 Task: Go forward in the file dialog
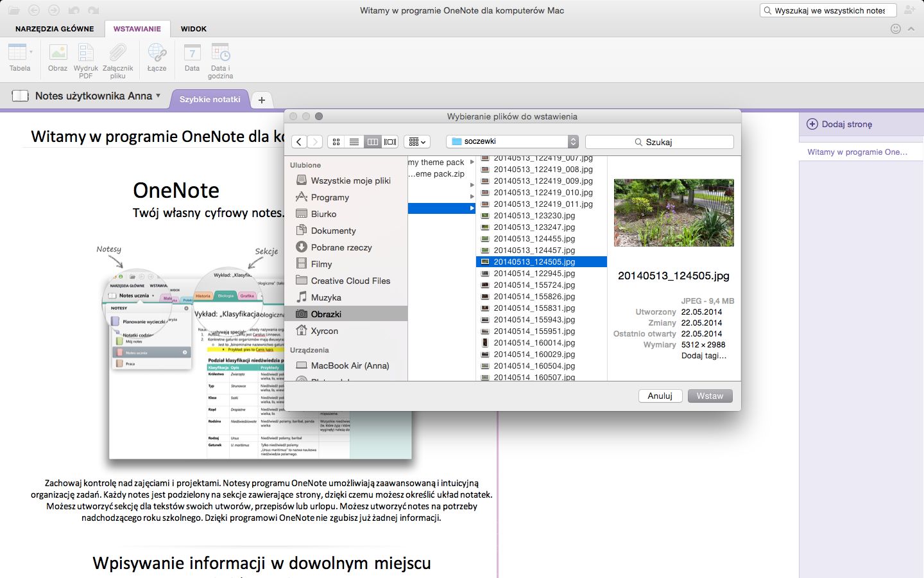[x=314, y=142]
